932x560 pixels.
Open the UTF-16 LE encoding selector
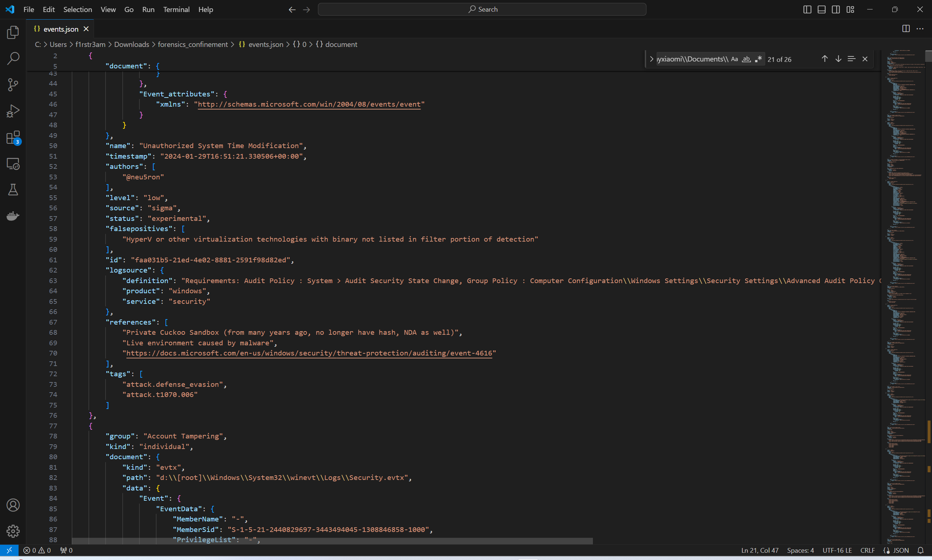point(837,551)
